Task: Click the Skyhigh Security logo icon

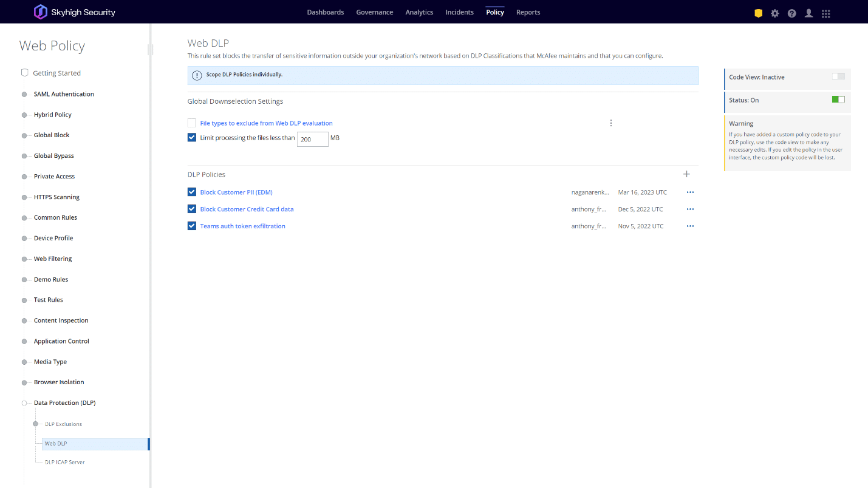Action: [x=40, y=12]
